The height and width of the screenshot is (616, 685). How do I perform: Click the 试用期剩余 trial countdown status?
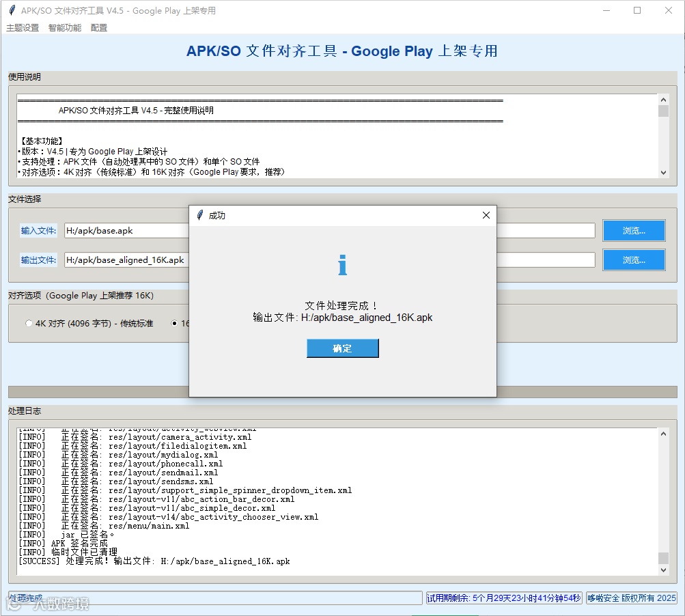504,598
